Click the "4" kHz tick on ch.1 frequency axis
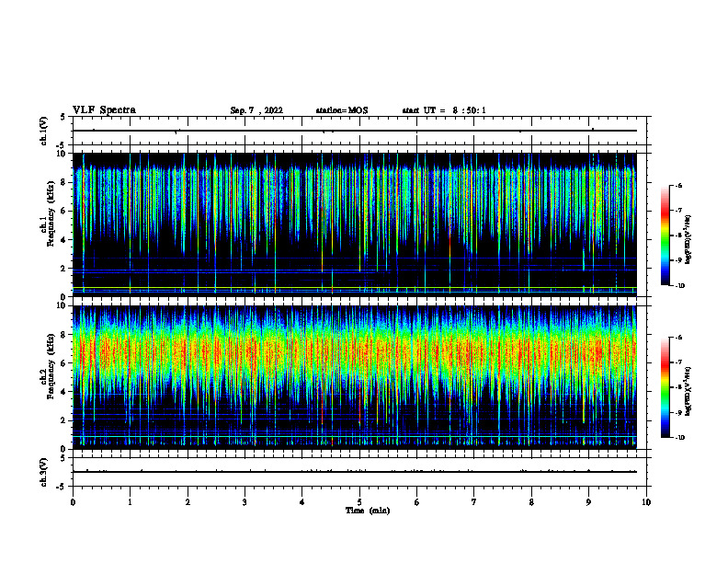Viewport: 728px width, 563px height. (64, 240)
